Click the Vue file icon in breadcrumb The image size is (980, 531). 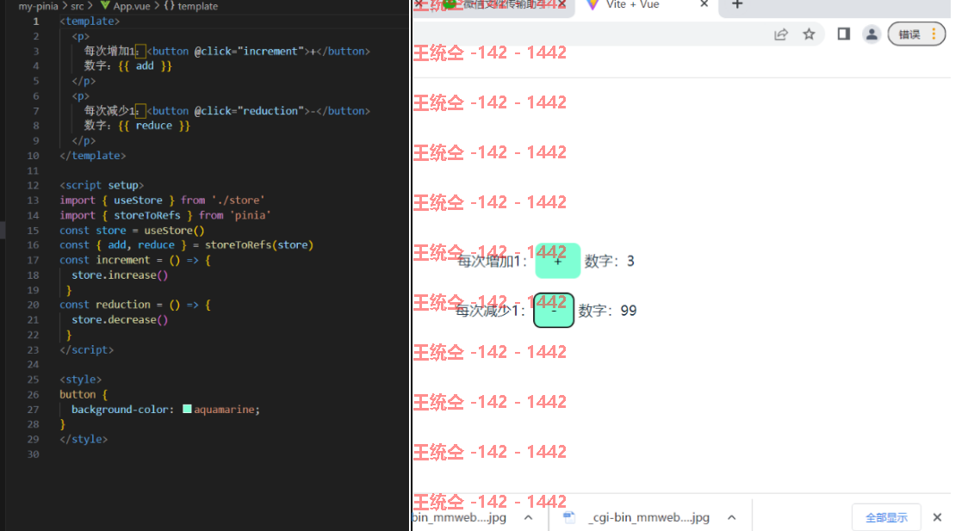(x=105, y=6)
